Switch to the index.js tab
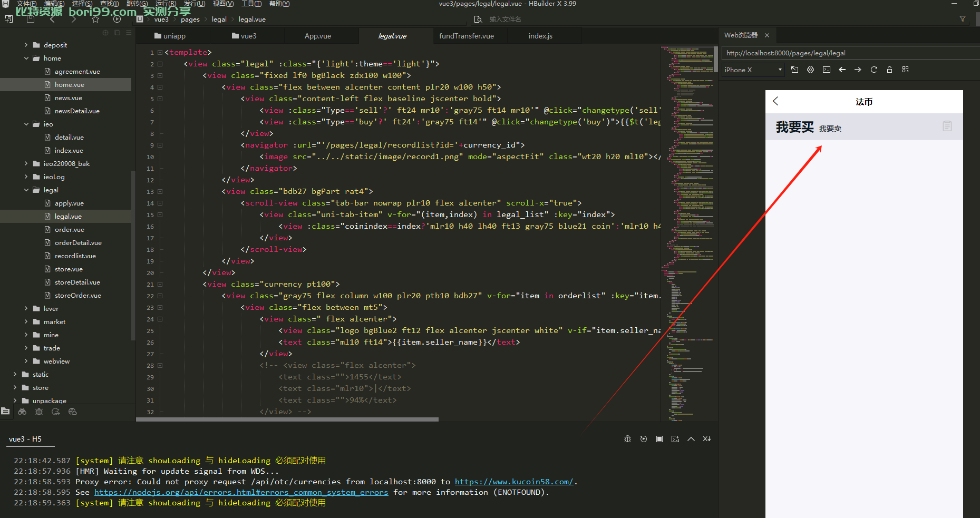The height and width of the screenshot is (518, 980). coord(540,36)
